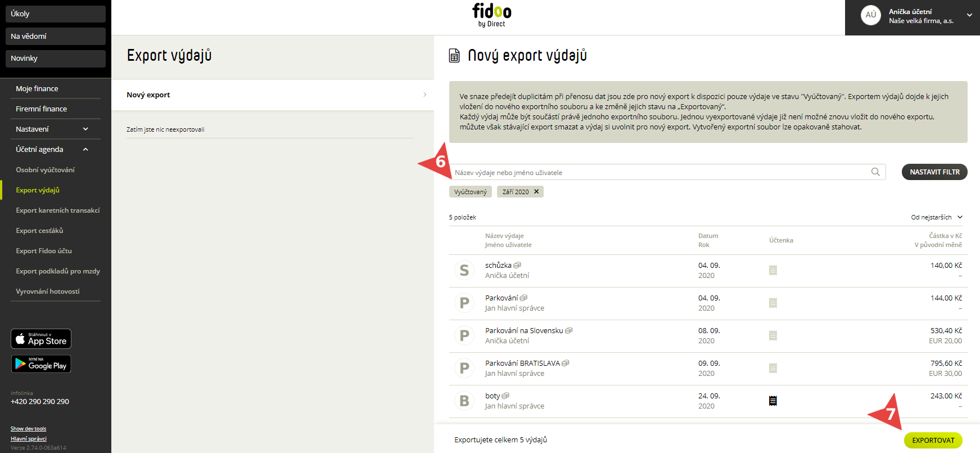
Task: Click the search magnifier icon
Action: pyautogui.click(x=875, y=172)
